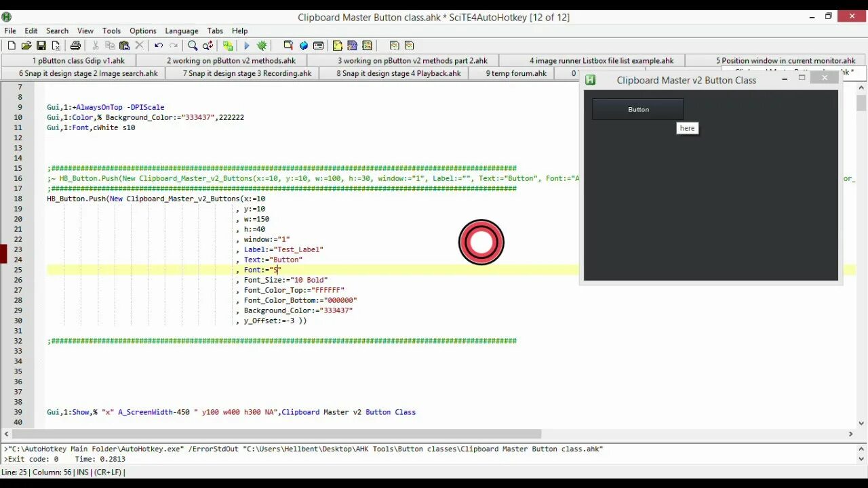Open the Edit menu
Viewport: 868px width, 488px height.
[31, 30]
